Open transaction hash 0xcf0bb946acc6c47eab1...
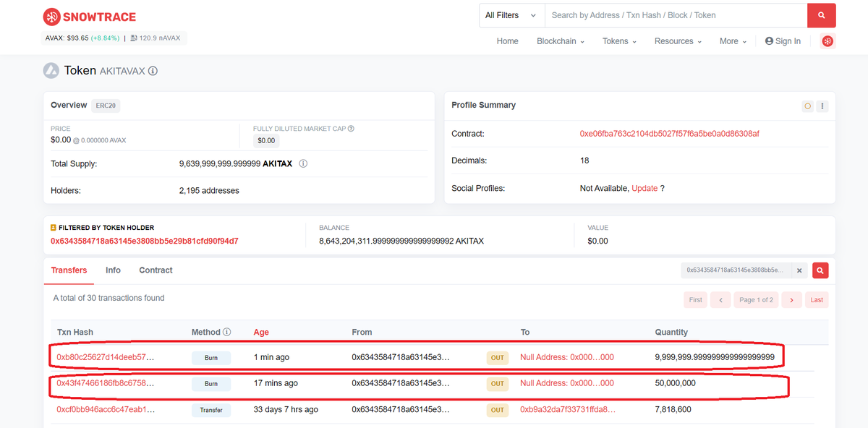This screenshot has height=428, width=868. click(106, 409)
